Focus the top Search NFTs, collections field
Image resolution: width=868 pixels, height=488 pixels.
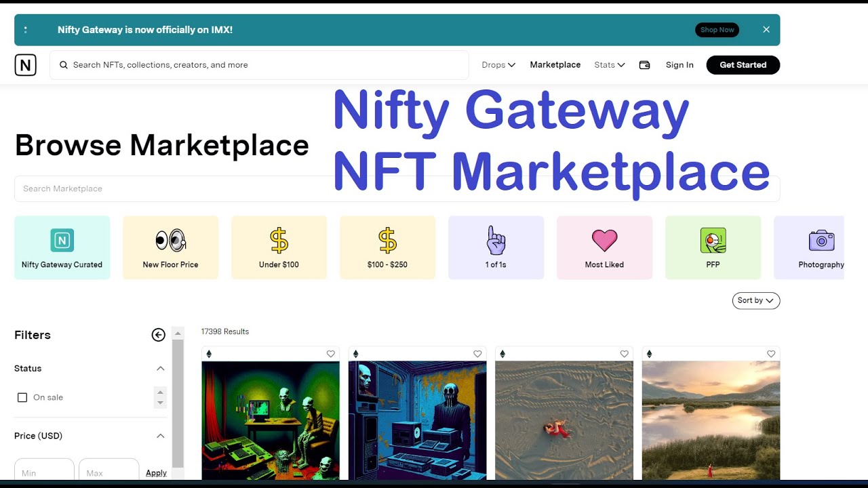point(259,65)
